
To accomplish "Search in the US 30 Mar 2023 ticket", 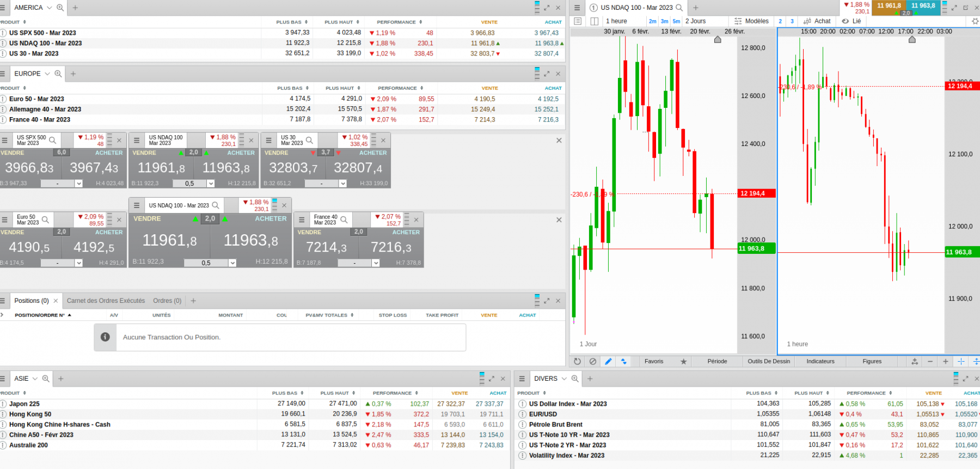I will 309,140.
